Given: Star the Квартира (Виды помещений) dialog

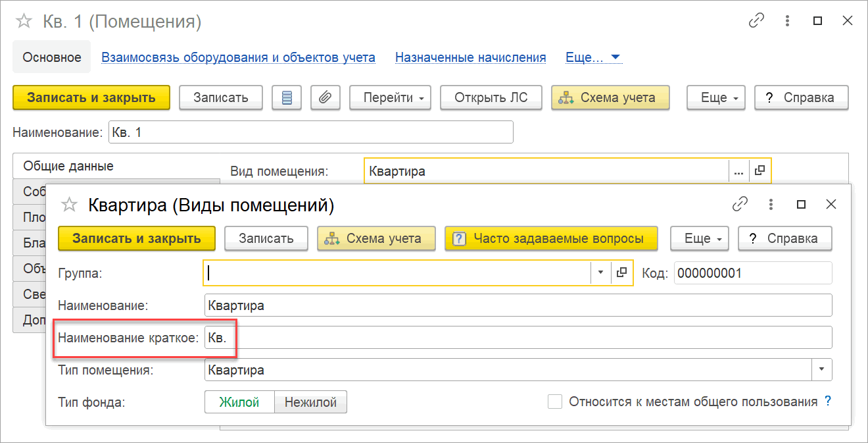Looking at the screenshot, I should (69, 205).
